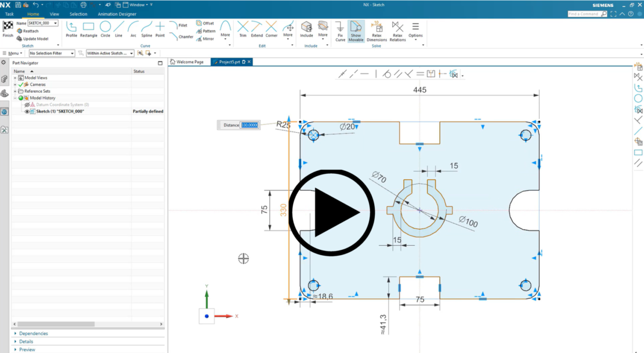Pick the Circle curve tool
This screenshot has height=353, width=644.
pos(105,29)
